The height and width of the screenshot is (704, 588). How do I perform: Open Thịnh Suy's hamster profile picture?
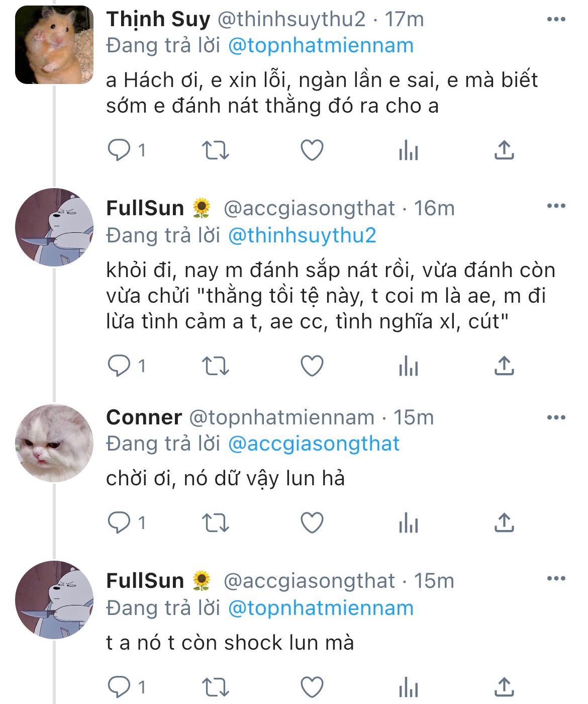pos(54,45)
